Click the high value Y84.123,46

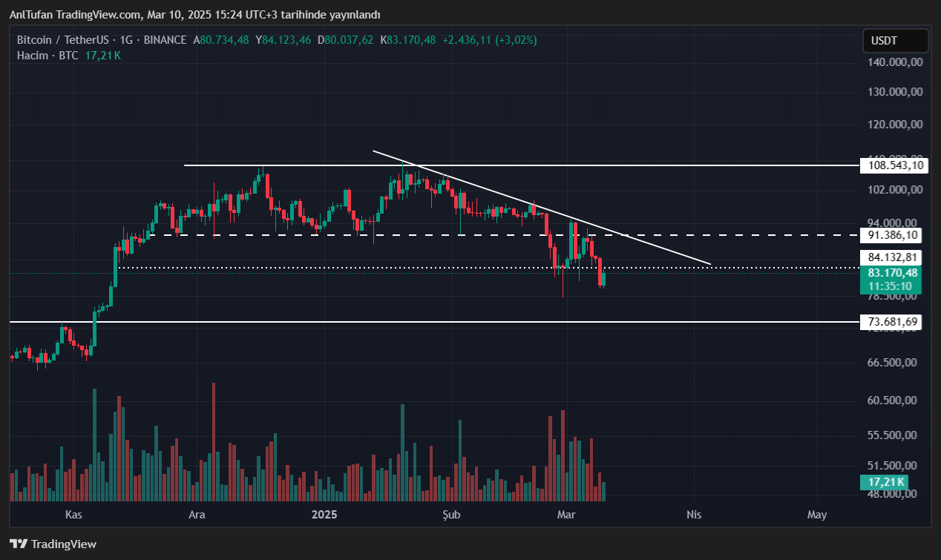[283, 40]
